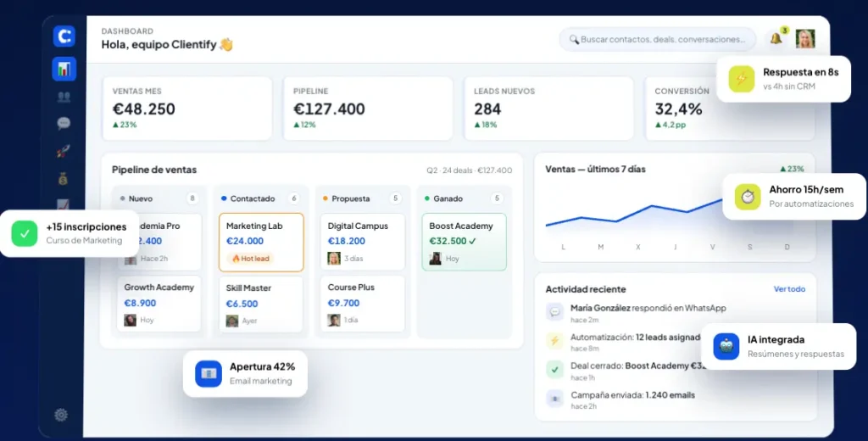Click the count badge 6 in Contactado
This screenshot has width=868, height=441.
pyautogui.click(x=293, y=198)
